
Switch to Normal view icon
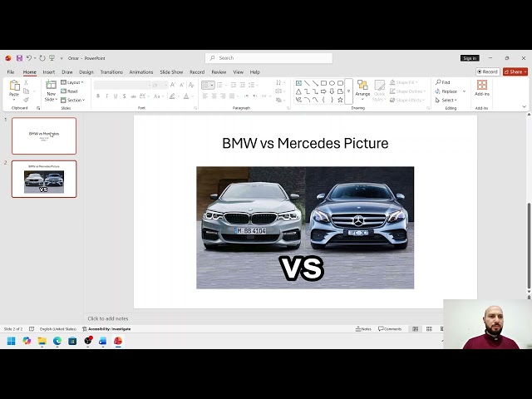tap(416, 329)
